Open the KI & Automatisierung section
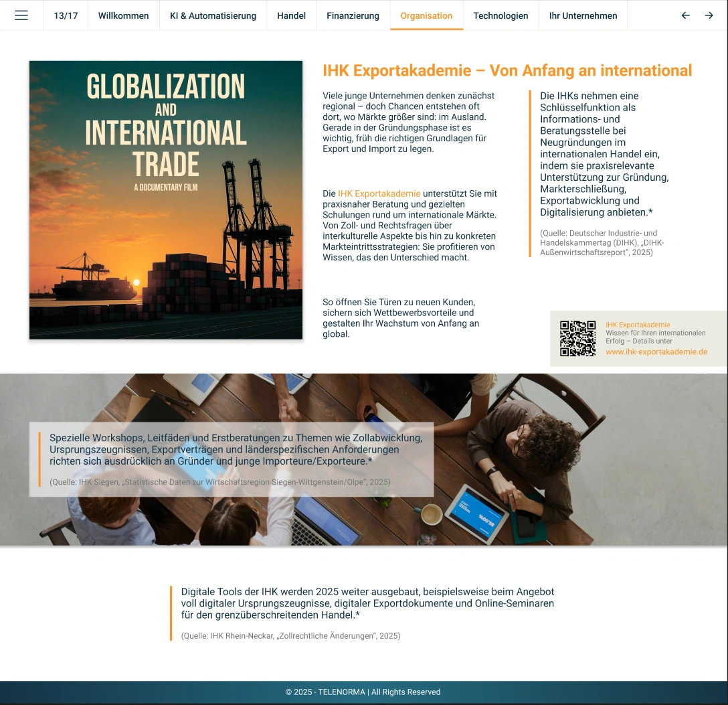 pyautogui.click(x=212, y=15)
